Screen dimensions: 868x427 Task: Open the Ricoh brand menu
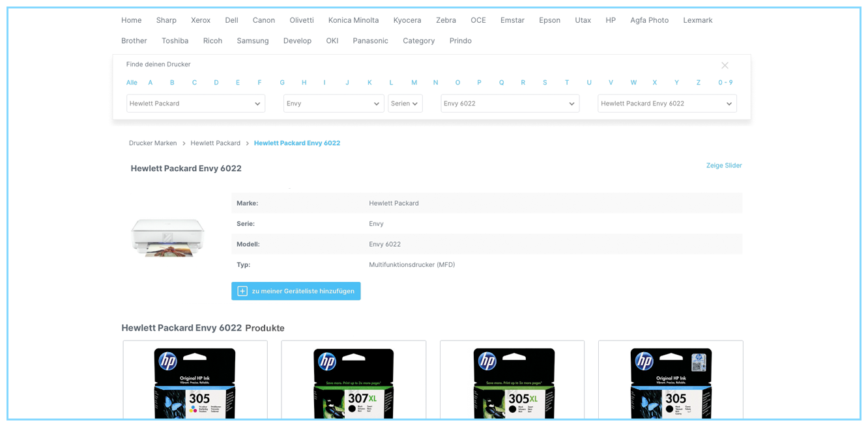(x=212, y=40)
